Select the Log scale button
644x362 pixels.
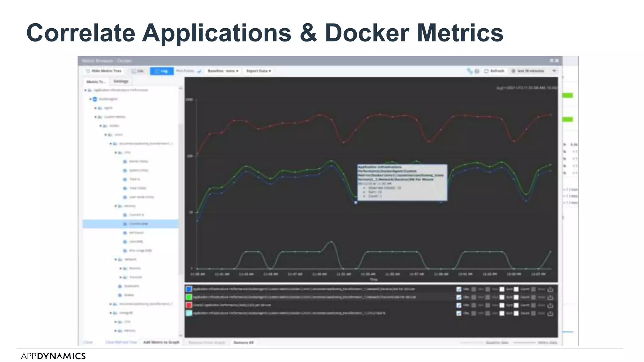pos(162,71)
